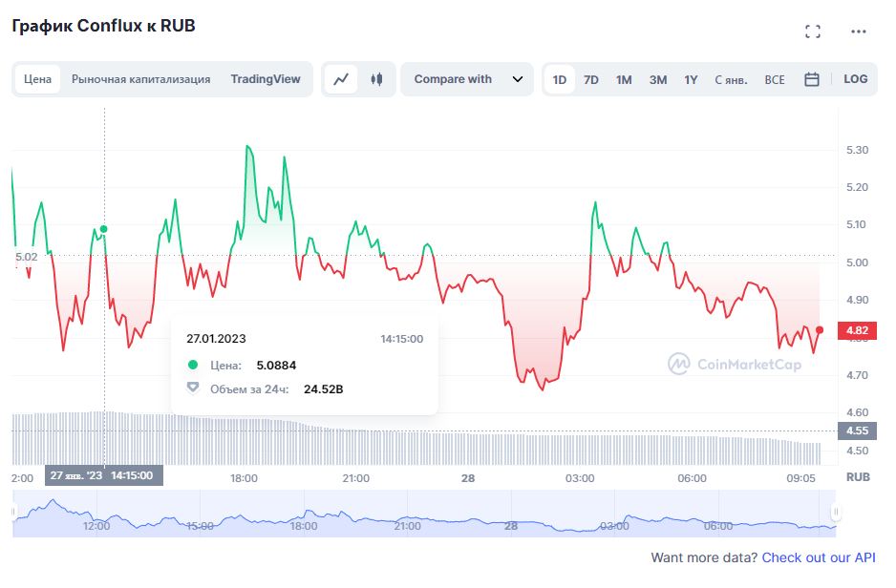
Task: Switch to the Цена tab
Action: pos(38,79)
